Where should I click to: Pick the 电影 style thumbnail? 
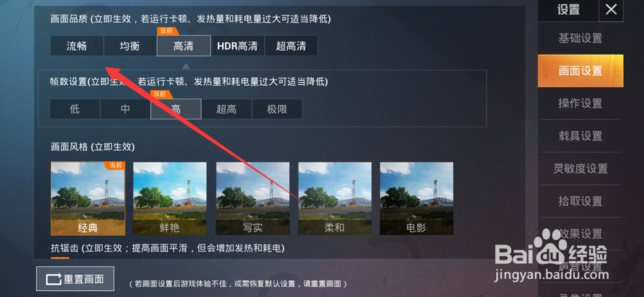[x=416, y=199]
